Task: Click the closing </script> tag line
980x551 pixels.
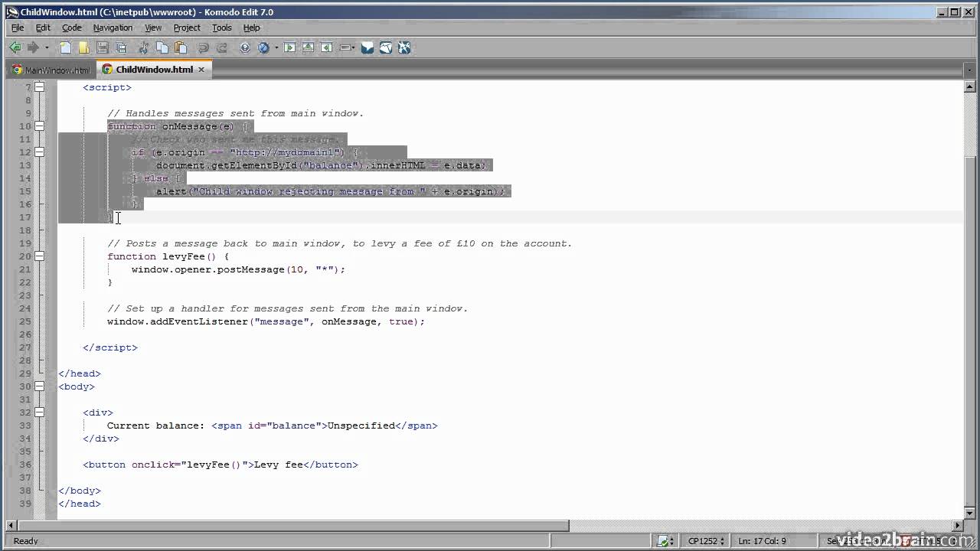Action: tap(110, 347)
